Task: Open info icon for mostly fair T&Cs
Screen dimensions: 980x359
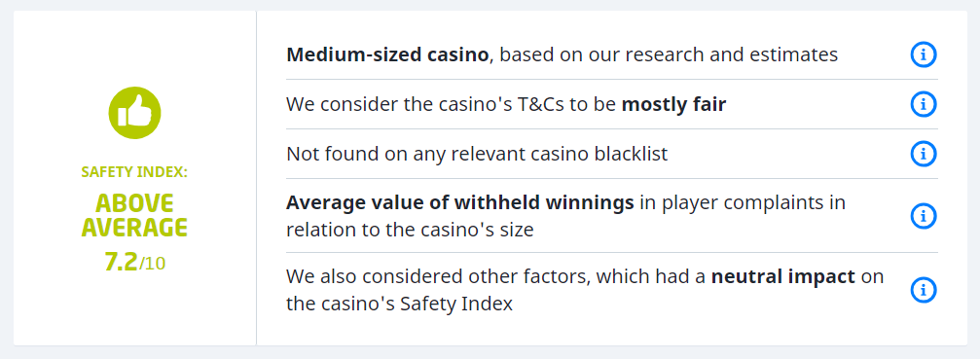Action: tap(924, 104)
